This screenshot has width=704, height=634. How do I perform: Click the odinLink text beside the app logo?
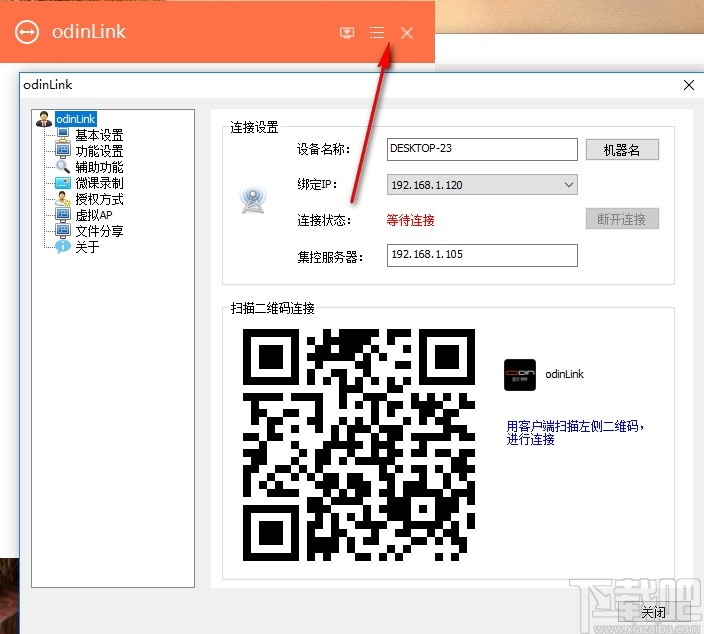coord(564,374)
